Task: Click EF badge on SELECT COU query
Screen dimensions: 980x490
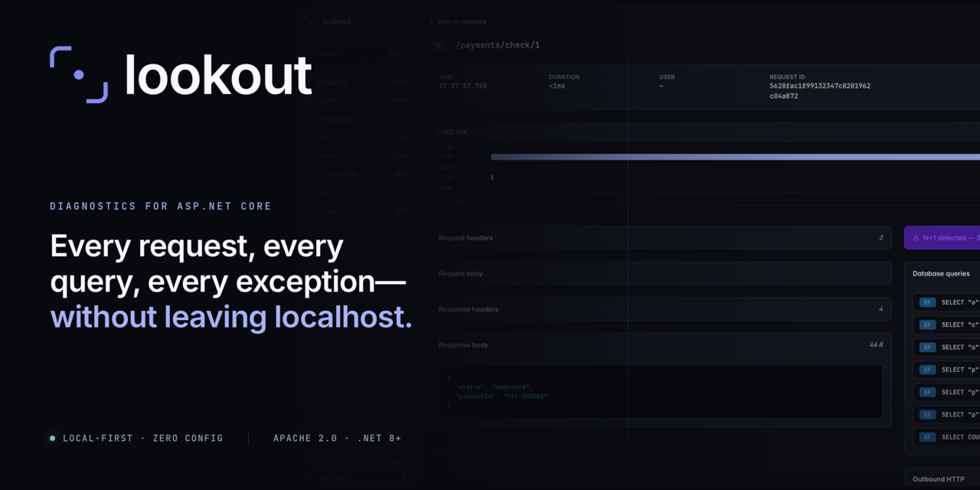Action: [x=927, y=437]
